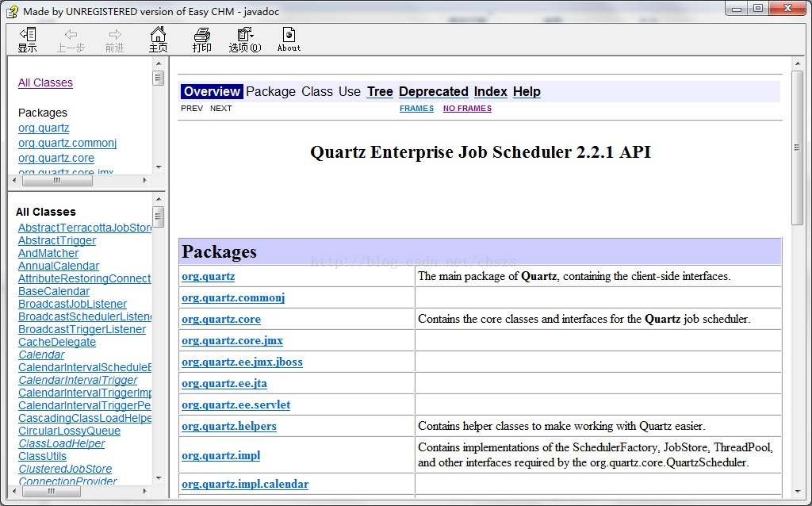Open AbstractTerracottaJobStore class link
The width and height of the screenshot is (812, 506).
[84, 228]
